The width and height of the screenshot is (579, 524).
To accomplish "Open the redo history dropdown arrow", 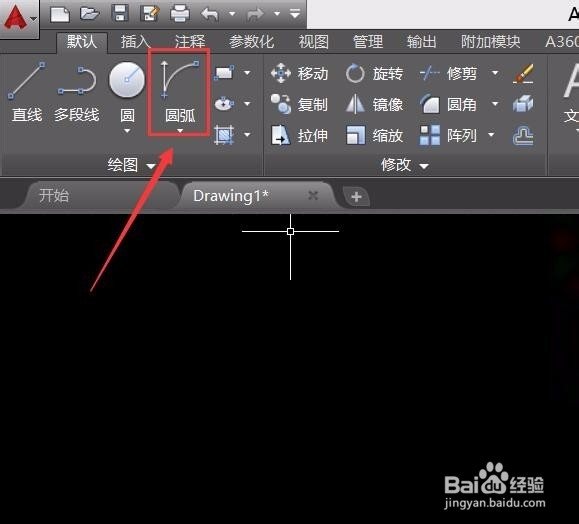I will [x=277, y=14].
